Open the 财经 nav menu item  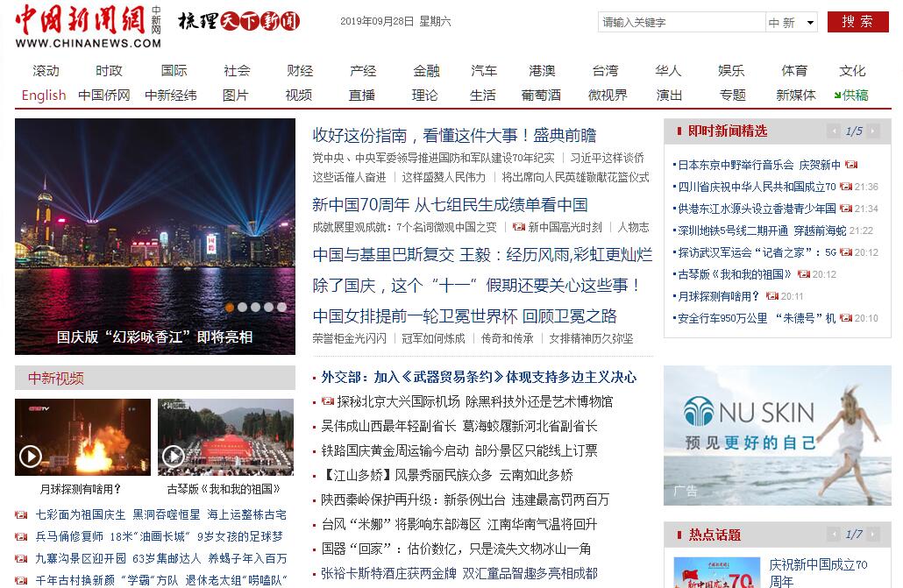tap(300, 71)
